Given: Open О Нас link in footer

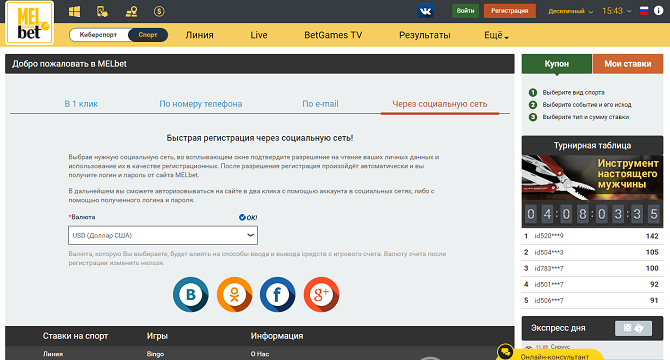Looking at the screenshot, I should pos(260,354).
